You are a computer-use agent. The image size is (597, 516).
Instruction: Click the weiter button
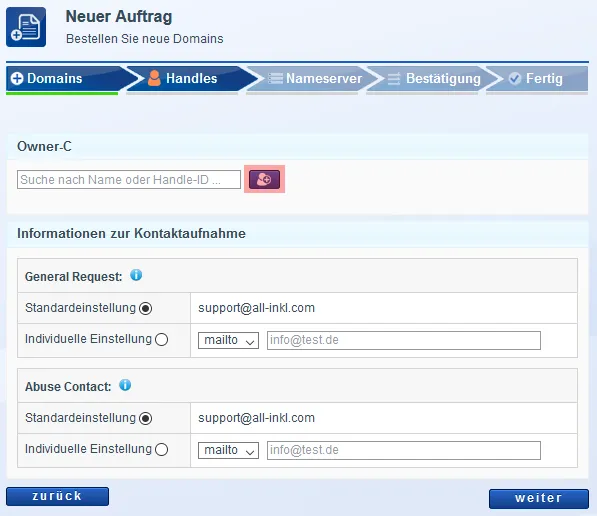[539, 498]
